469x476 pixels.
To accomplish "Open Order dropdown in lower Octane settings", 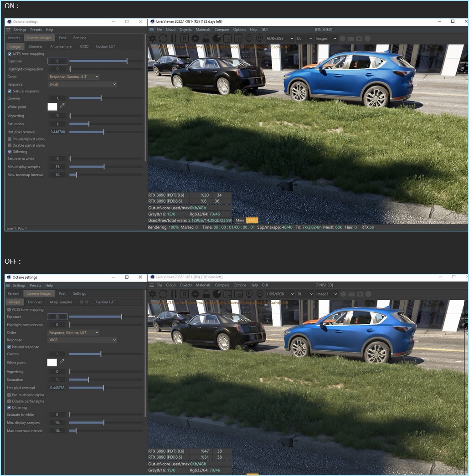I will point(73,333).
